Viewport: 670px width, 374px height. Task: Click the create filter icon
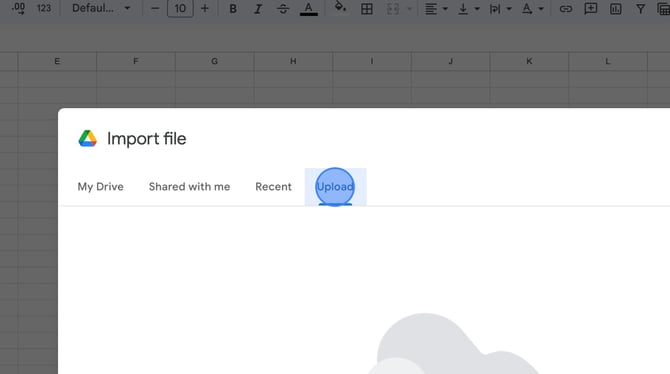click(640, 9)
